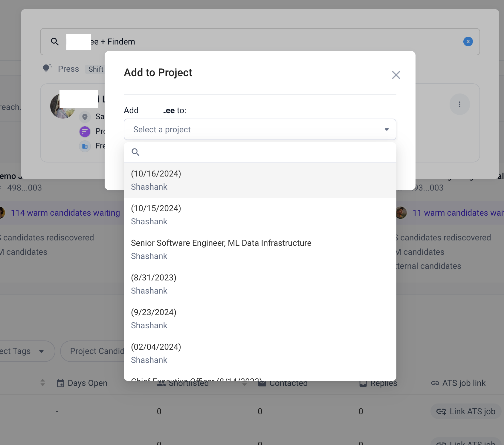Click the candidate location pin icon
Viewport: 504px width, 445px height.
coord(85,117)
